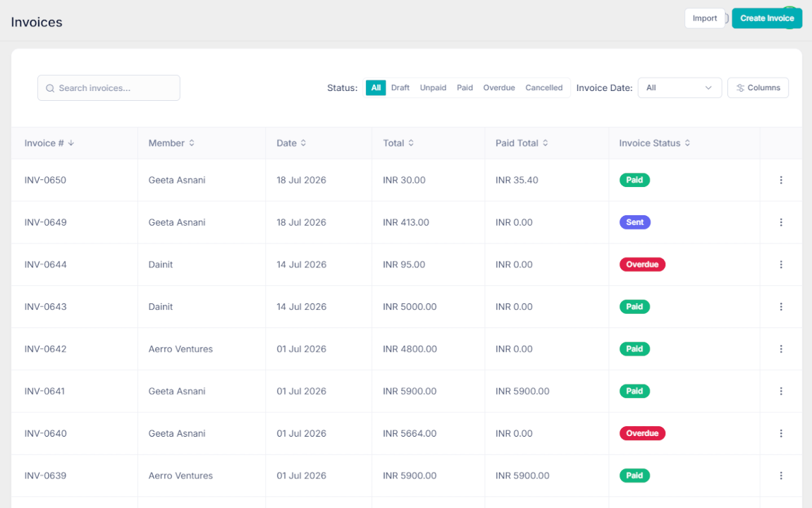Click the Paid badge on INV-0639

click(x=634, y=476)
